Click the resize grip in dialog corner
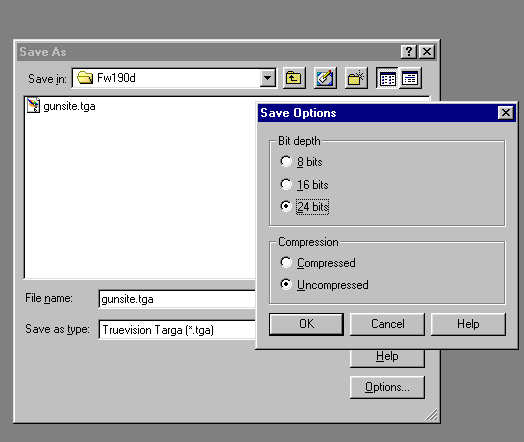The width and height of the screenshot is (524, 442). pyautogui.click(x=431, y=414)
